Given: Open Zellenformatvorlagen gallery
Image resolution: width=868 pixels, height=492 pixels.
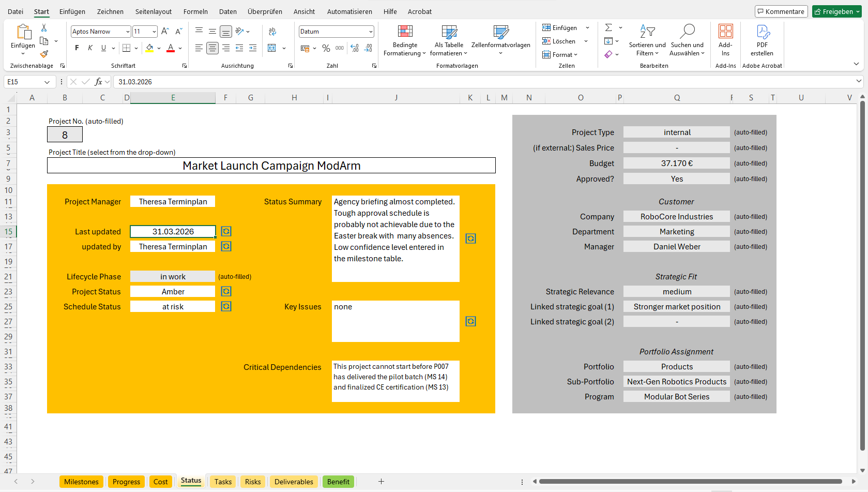Looking at the screenshot, I should [500, 40].
